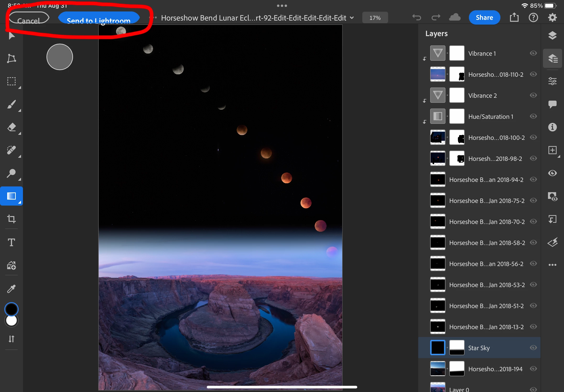Select the Vibrance 2 layer

point(482,96)
